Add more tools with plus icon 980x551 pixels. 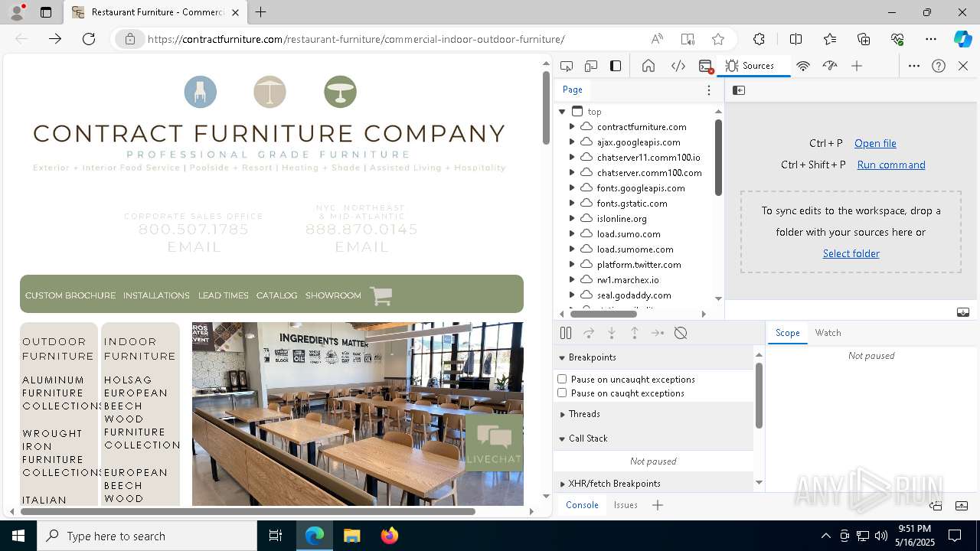coord(857,66)
